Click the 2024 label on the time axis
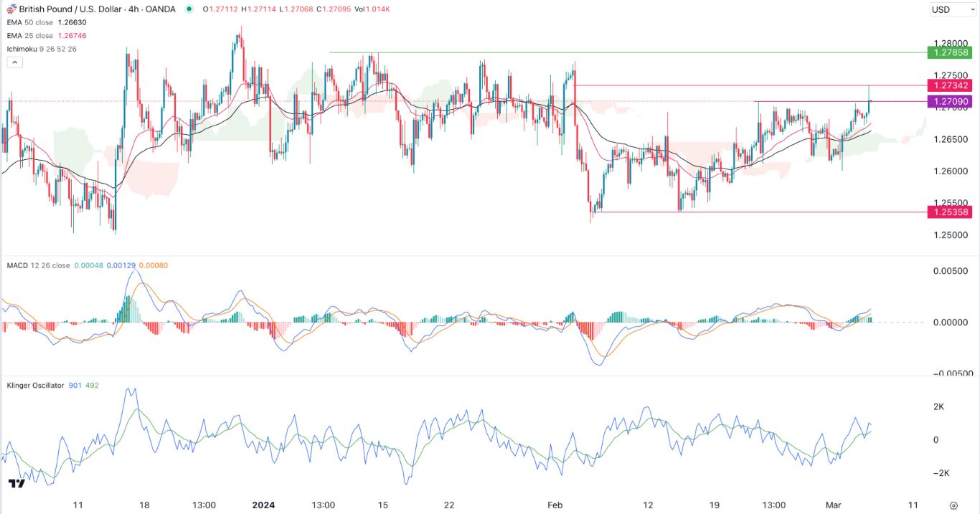Screen dimensions: 980x514 pos(263,505)
